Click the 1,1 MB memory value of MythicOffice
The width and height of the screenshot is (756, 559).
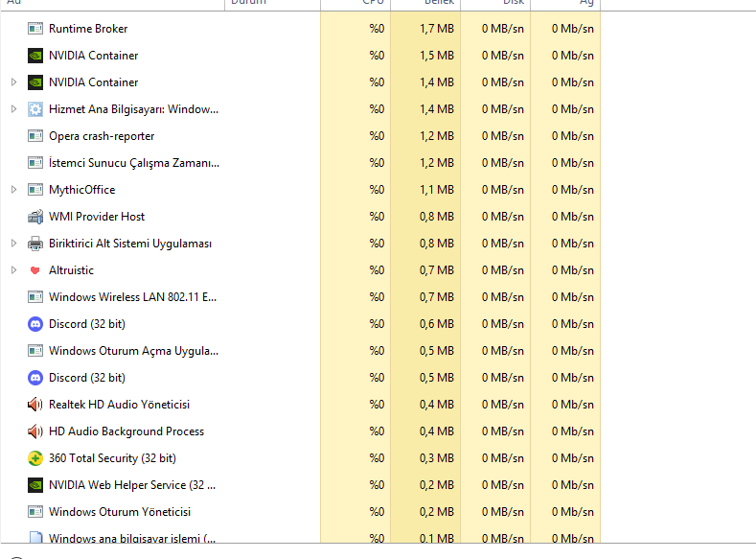pyautogui.click(x=437, y=190)
